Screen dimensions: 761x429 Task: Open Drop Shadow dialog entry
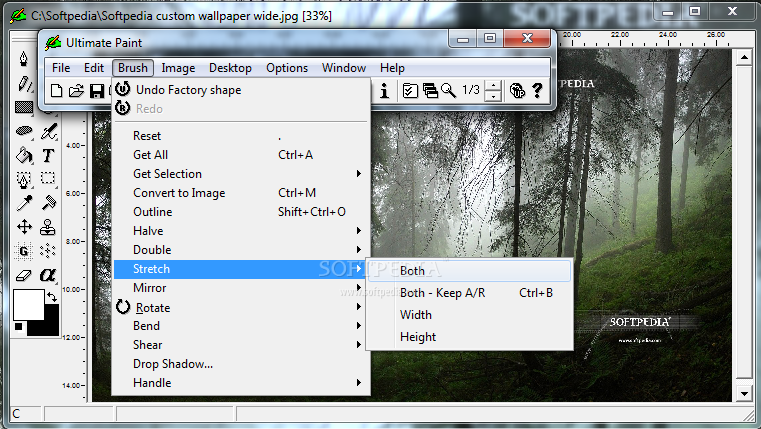241,363
